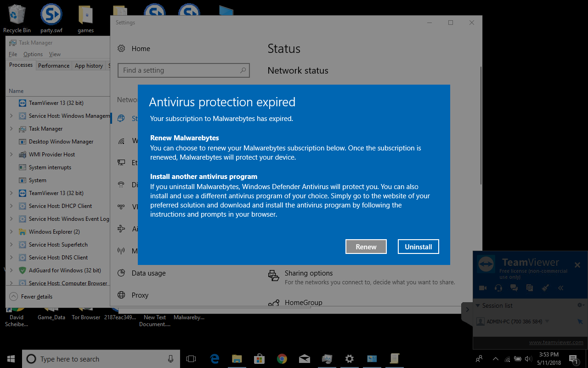The width and height of the screenshot is (588, 368).
Task: Open Microsoft Store from the taskbar
Action: (x=260, y=359)
